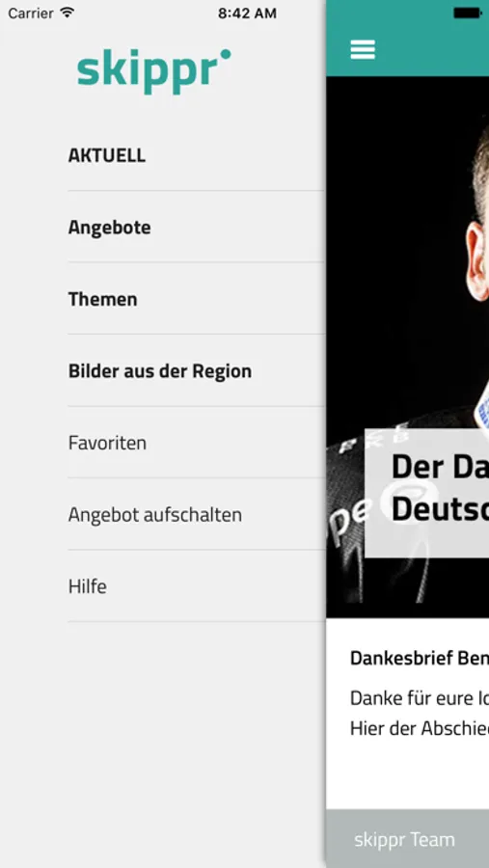Tap the Danke für eure article text

[x=420, y=698]
